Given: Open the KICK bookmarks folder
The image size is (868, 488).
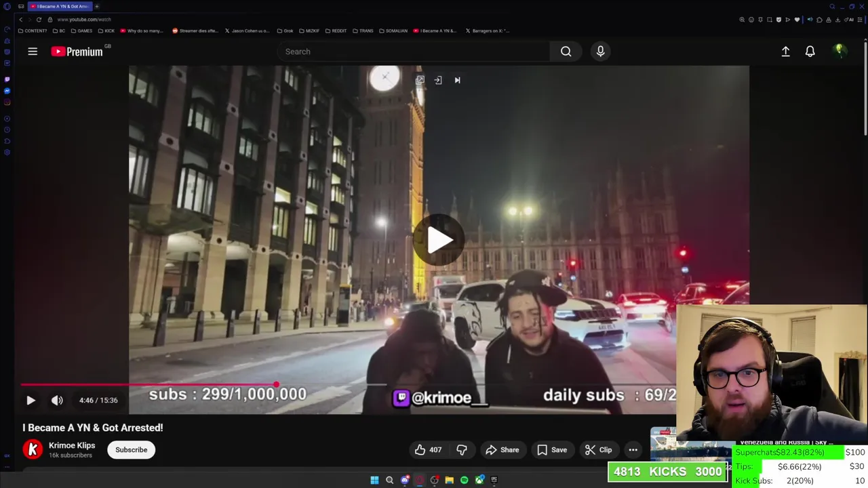Looking at the screenshot, I should tap(106, 30).
